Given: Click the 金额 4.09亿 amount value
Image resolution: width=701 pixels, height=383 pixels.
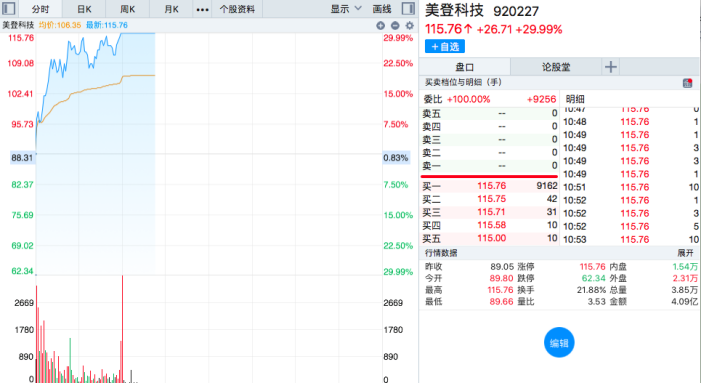Looking at the screenshot, I should [684, 302].
